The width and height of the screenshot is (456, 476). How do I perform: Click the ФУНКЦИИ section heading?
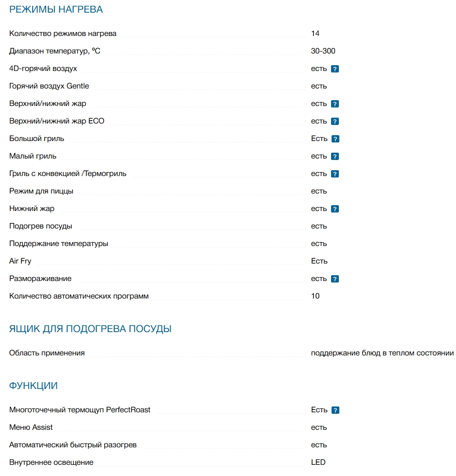pos(34,386)
